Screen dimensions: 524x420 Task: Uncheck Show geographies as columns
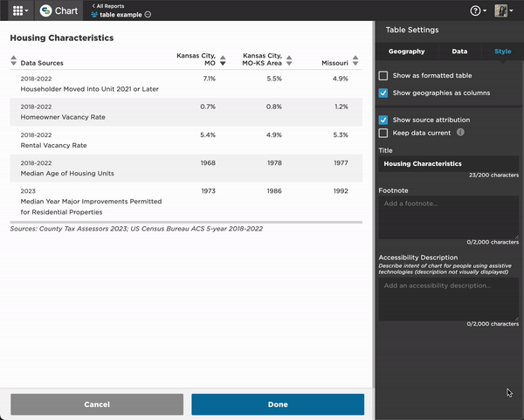pos(383,93)
